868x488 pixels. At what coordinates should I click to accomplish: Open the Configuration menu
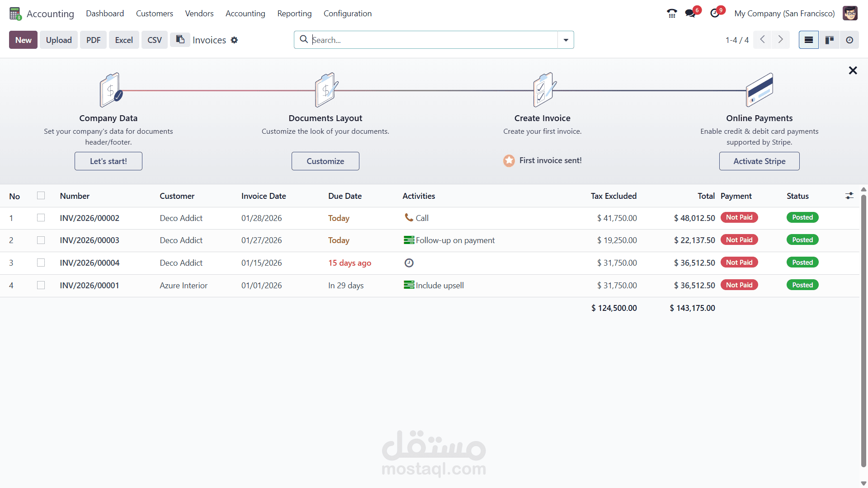pos(347,14)
